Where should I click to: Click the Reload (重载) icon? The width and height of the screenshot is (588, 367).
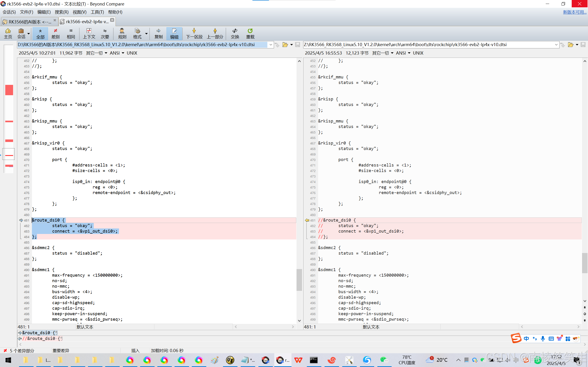point(250,33)
